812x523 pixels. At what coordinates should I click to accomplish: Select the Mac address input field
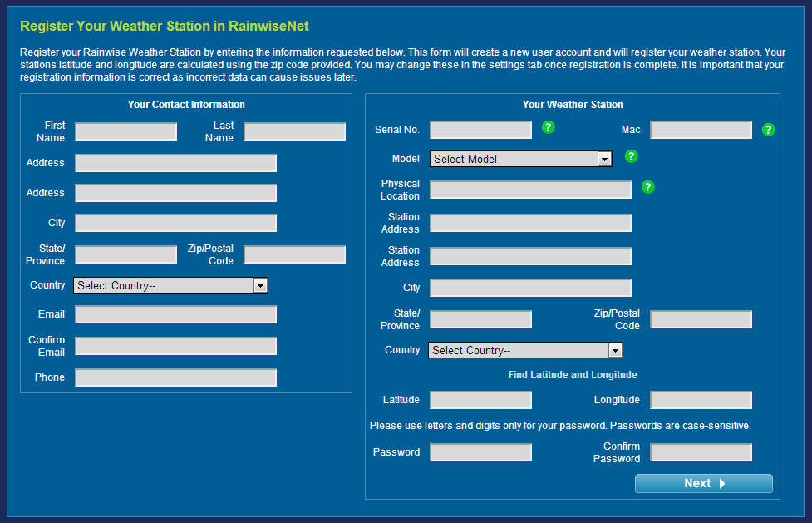click(701, 130)
